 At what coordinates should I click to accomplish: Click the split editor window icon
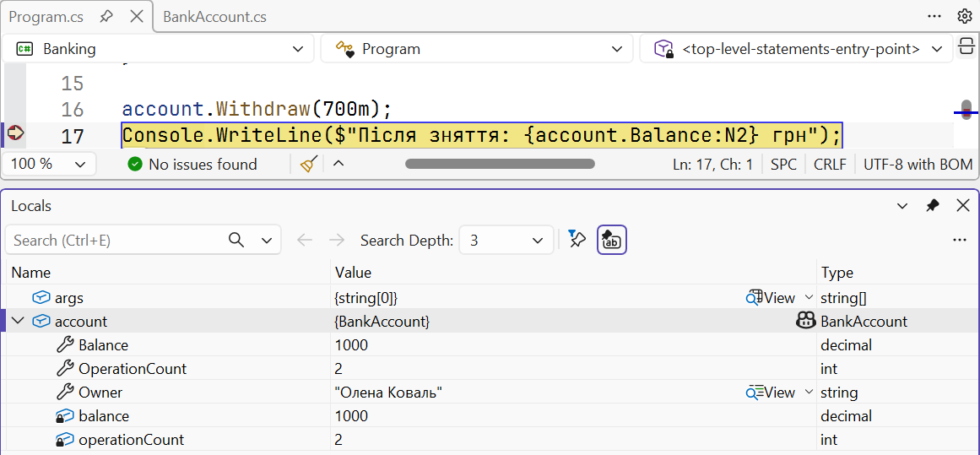pos(966,48)
